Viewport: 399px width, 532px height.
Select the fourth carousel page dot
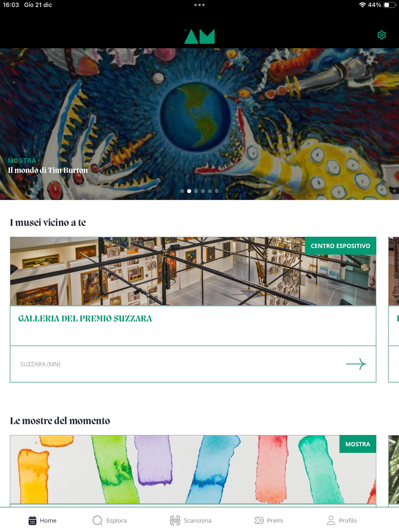[203, 191]
